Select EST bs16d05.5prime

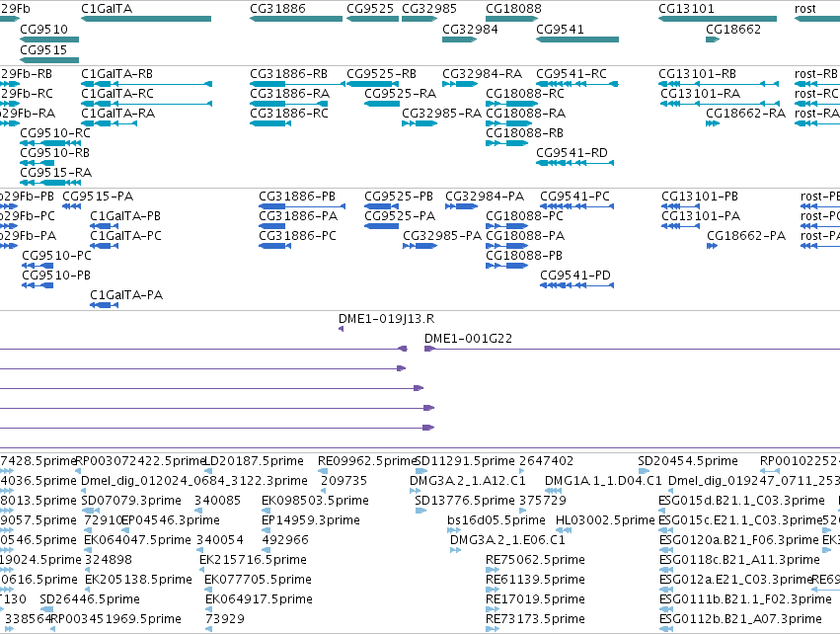tap(496, 520)
